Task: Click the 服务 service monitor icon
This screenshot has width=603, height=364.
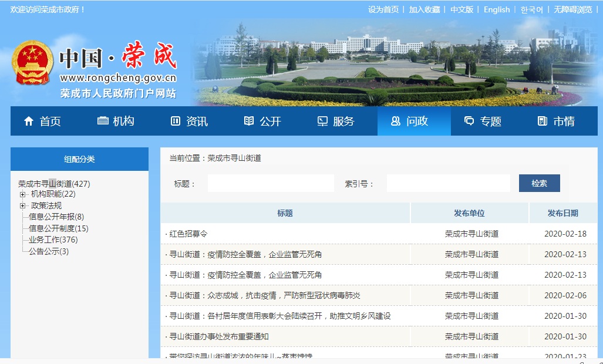Action: click(x=322, y=122)
